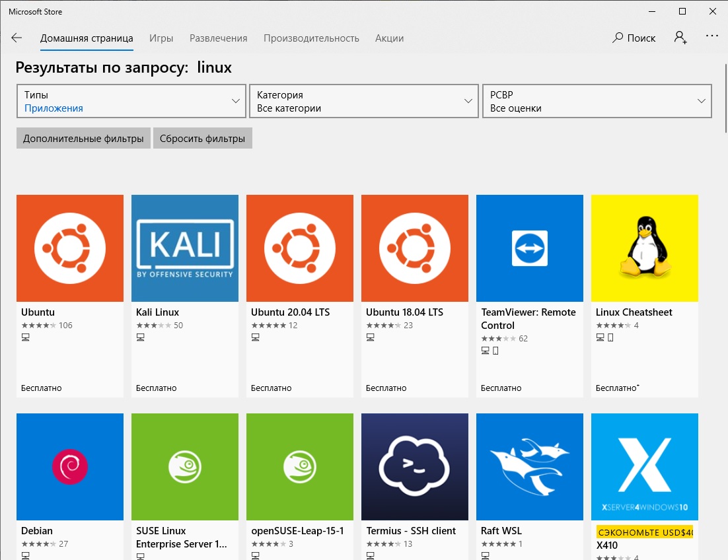The image size is (728, 560).
Task: Open the account sign-in icon
Action: click(x=680, y=38)
